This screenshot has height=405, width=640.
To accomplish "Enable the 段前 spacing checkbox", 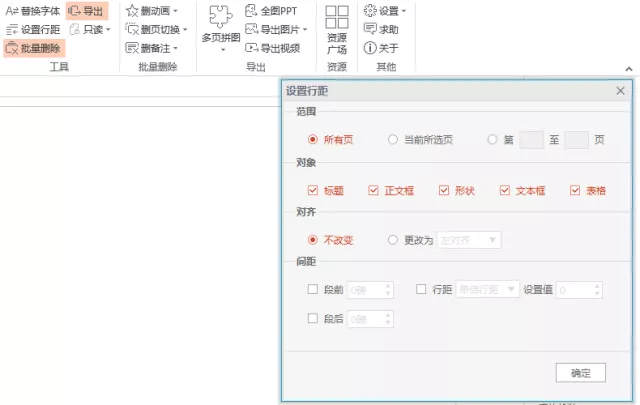I will tap(313, 289).
